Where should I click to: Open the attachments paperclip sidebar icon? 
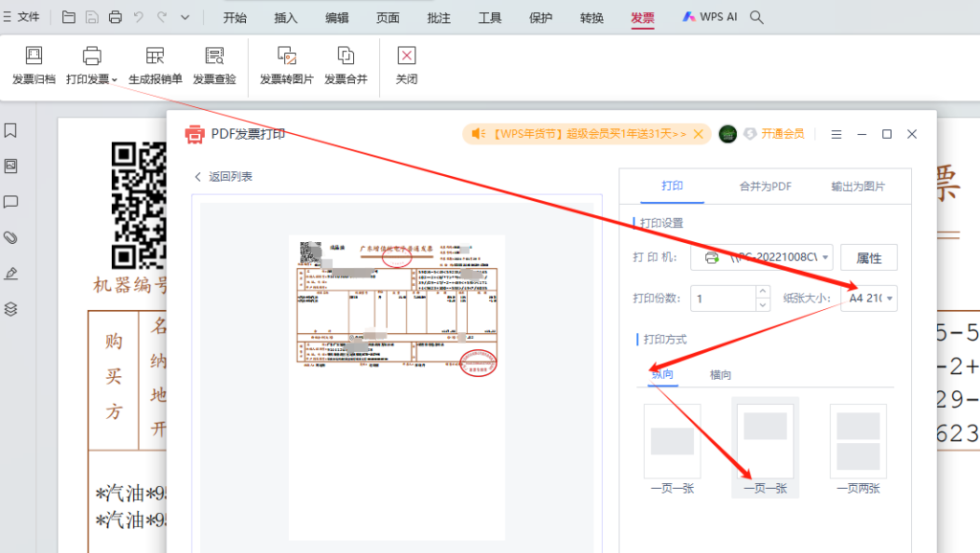[11, 237]
